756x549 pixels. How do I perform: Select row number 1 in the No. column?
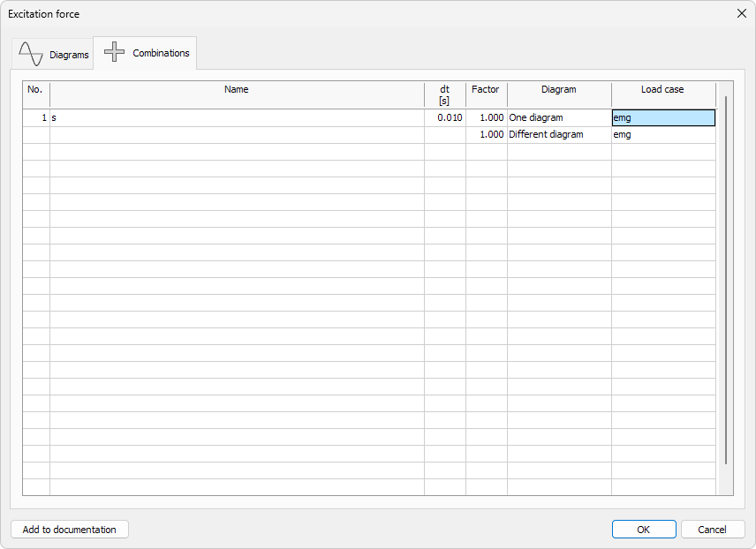(35, 117)
